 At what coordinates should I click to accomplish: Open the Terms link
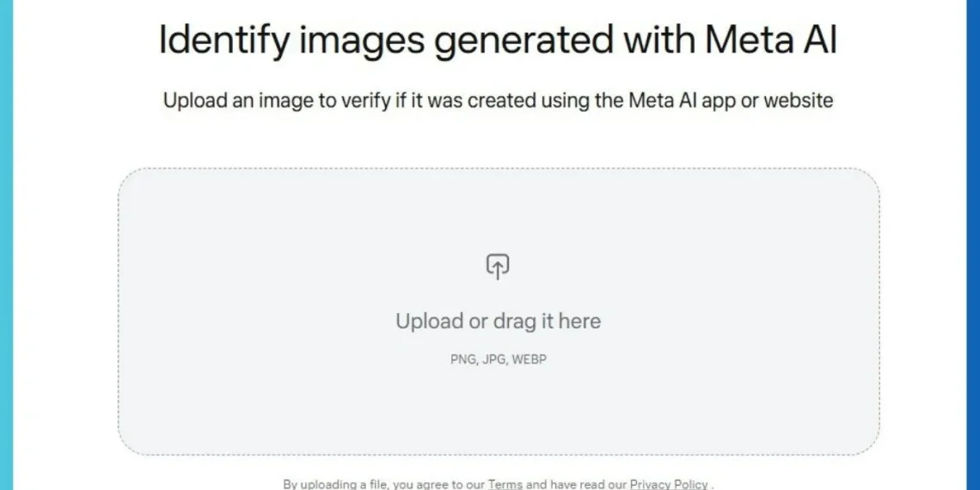(x=505, y=484)
